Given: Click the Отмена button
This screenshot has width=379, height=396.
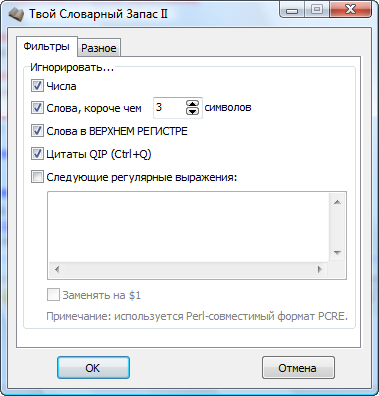Looking at the screenshot, I should coord(298,367).
